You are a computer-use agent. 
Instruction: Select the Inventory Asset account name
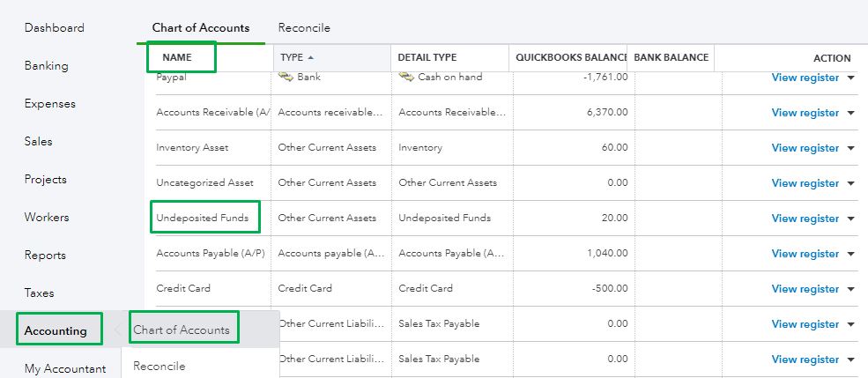click(x=192, y=148)
